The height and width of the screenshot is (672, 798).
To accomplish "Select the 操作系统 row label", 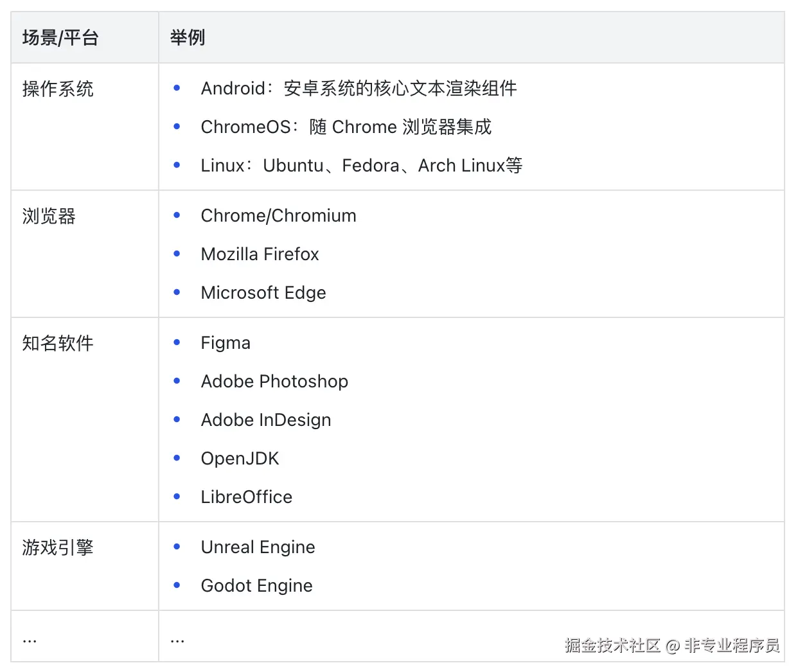I will coord(58,89).
